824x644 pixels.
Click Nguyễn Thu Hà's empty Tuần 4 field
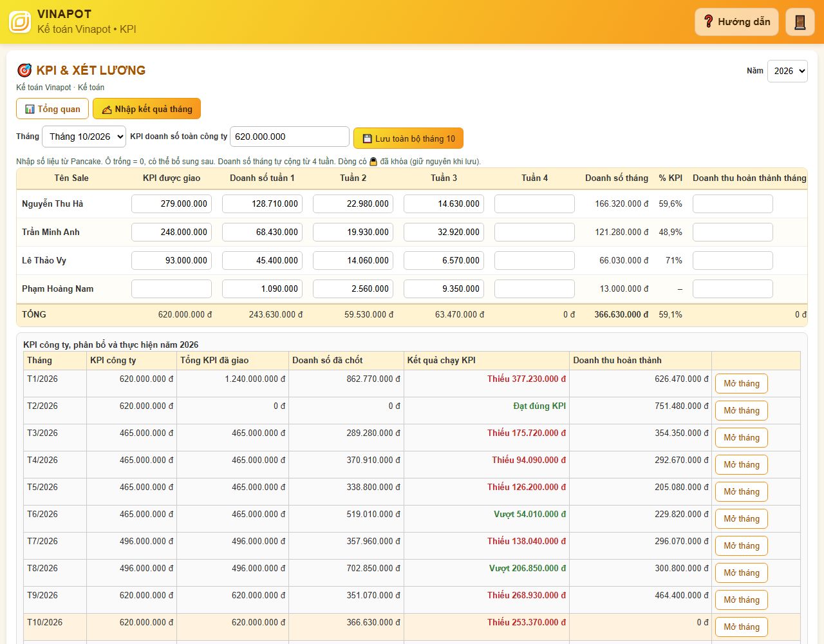click(x=534, y=204)
